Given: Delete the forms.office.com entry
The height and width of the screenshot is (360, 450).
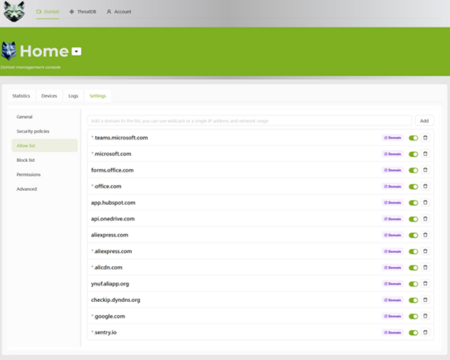Looking at the screenshot, I should 425,170.
